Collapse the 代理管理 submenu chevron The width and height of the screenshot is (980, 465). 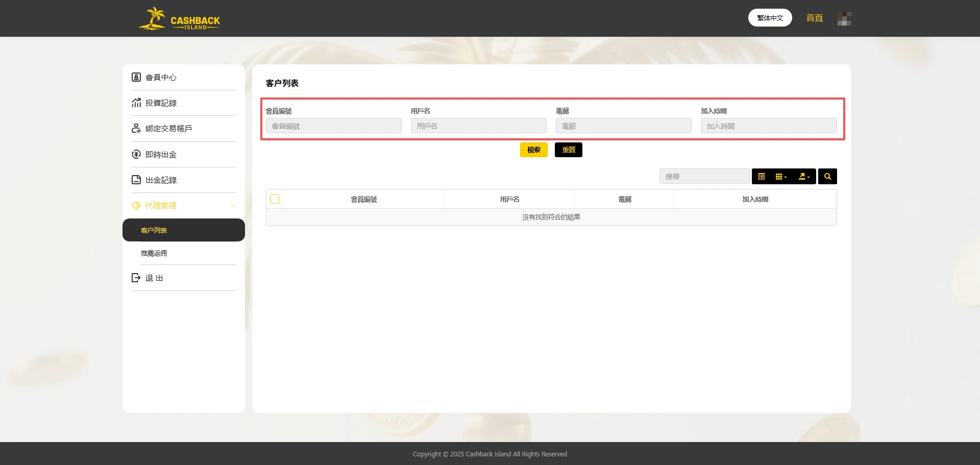click(233, 205)
